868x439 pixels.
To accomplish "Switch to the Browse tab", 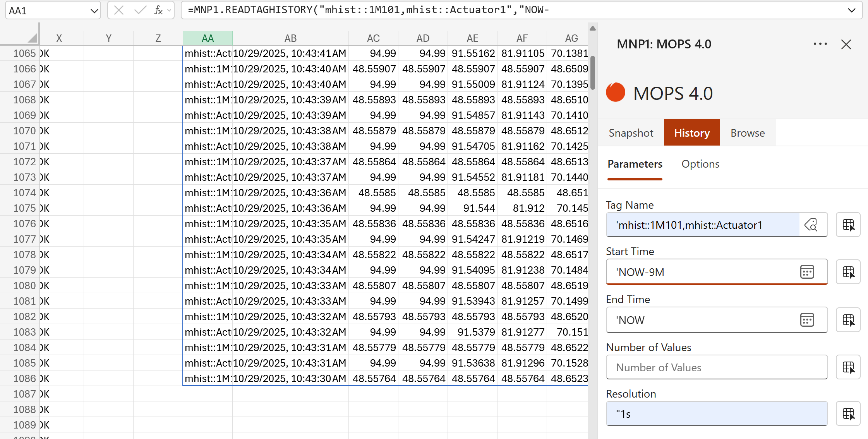I will pyautogui.click(x=748, y=132).
